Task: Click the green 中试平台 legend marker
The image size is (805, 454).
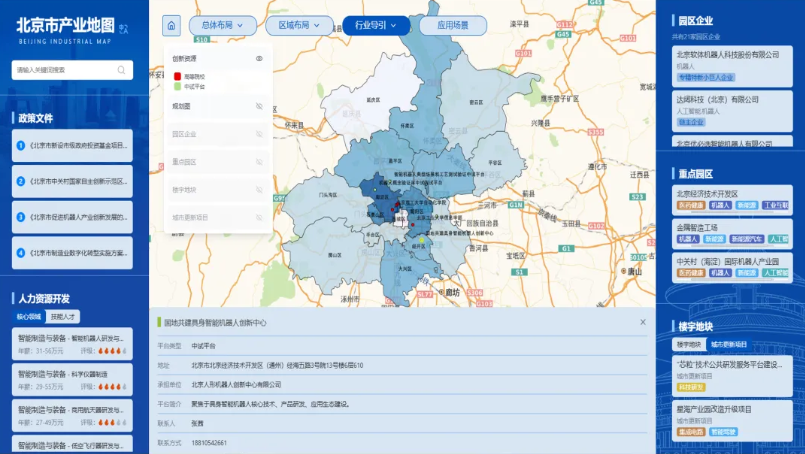Action: tap(178, 86)
